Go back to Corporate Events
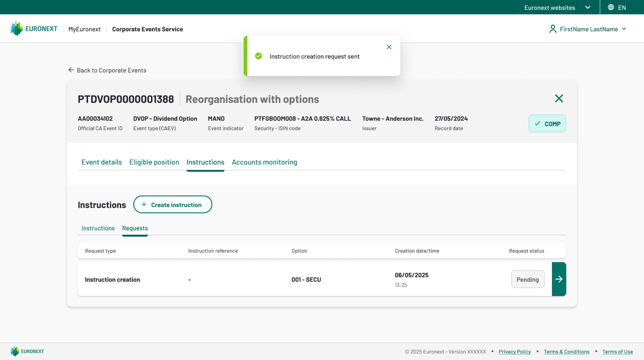This screenshot has height=360, width=644. click(x=107, y=70)
